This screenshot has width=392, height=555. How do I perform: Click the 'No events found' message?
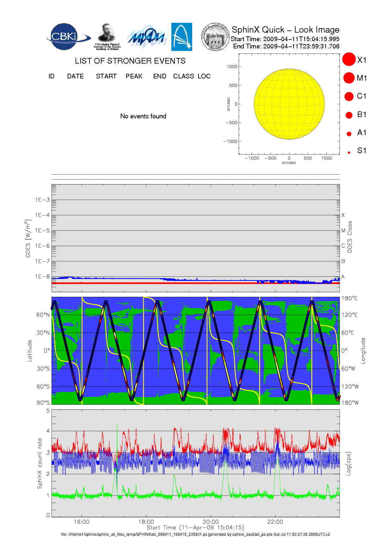point(143,116)
